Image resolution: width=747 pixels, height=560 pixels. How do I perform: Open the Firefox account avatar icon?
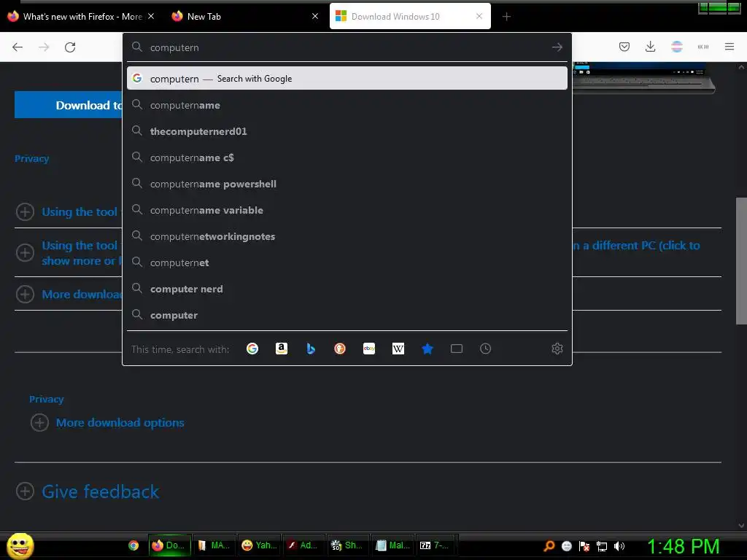[677, 47]
